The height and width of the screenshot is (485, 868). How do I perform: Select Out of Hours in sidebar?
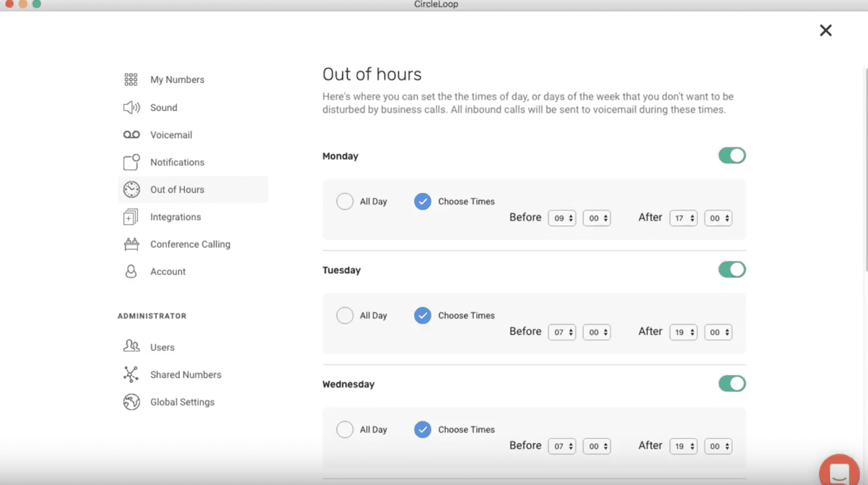point(177,189)
